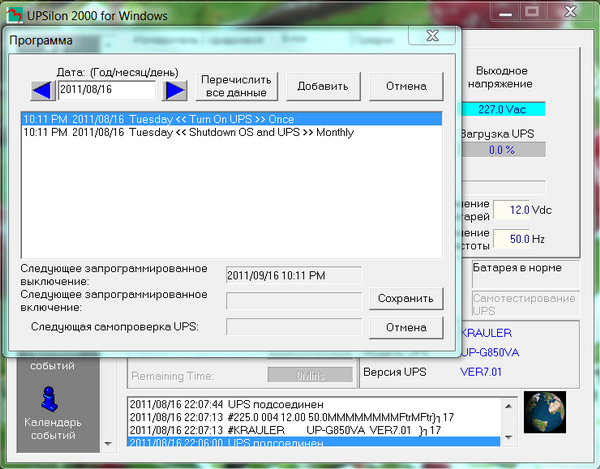Click the blue left arrow for previous date

[x=43, y=91]
